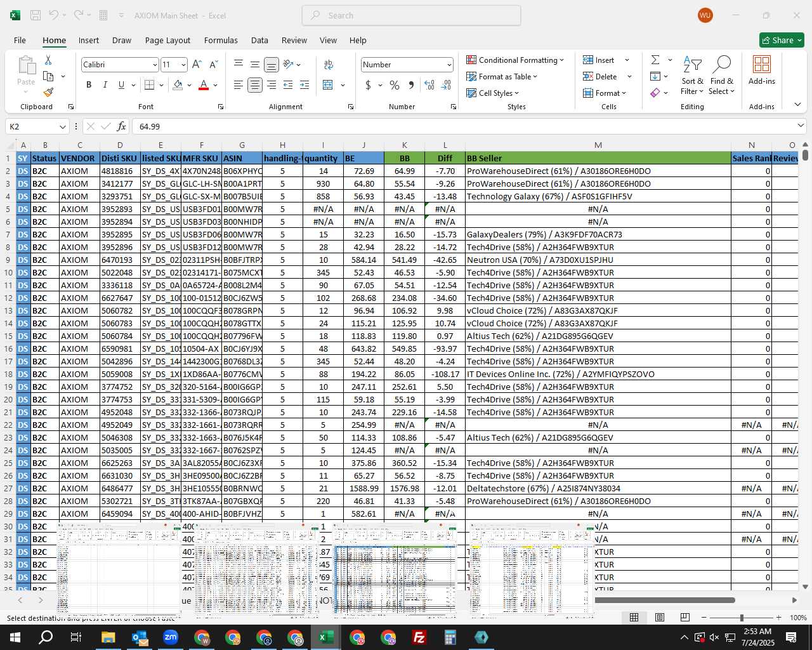812x650 pixels.
Task: Toggle Italic formatting
Action: pos(105,85)
